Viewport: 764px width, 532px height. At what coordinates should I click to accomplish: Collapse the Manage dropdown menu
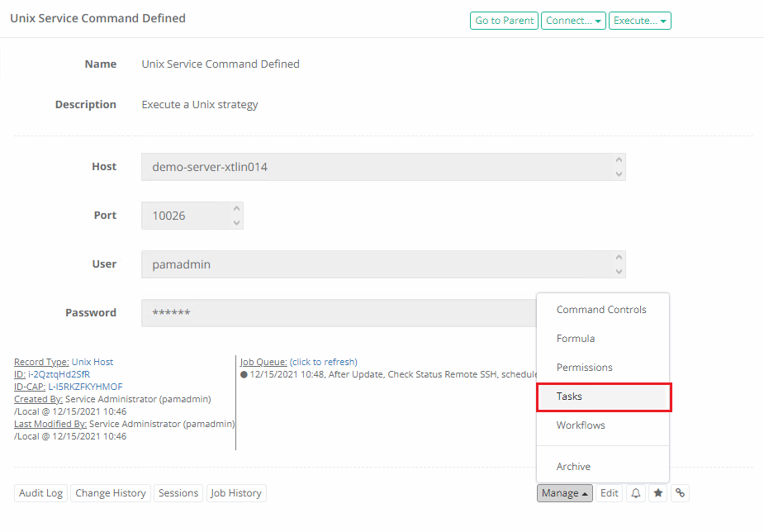[565, 493]
